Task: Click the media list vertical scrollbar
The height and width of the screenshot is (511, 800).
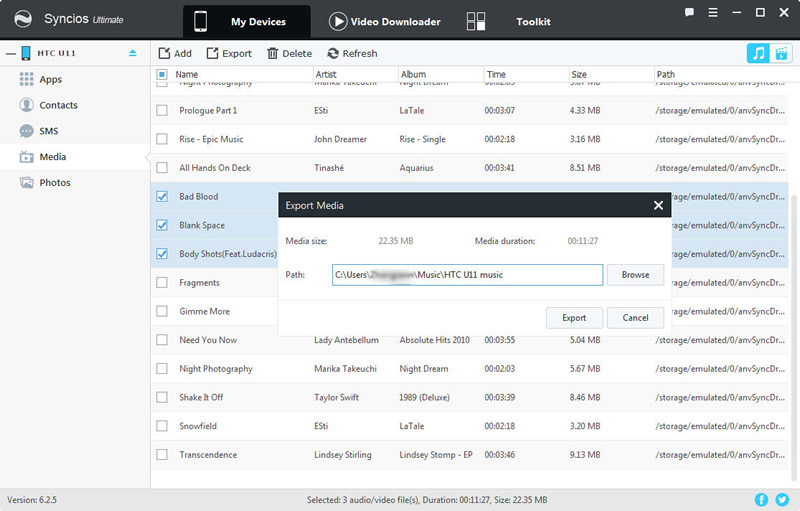Action: [794, 337]
